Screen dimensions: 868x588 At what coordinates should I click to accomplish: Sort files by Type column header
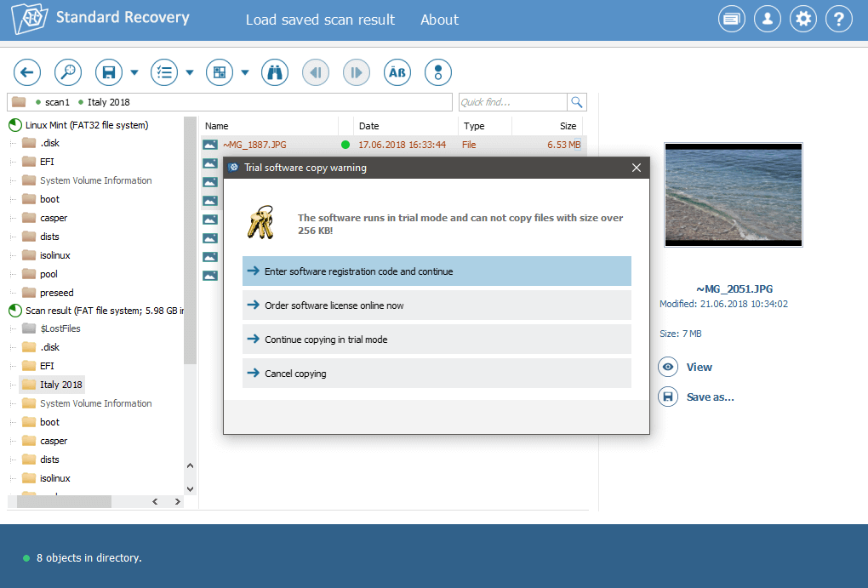485,126
